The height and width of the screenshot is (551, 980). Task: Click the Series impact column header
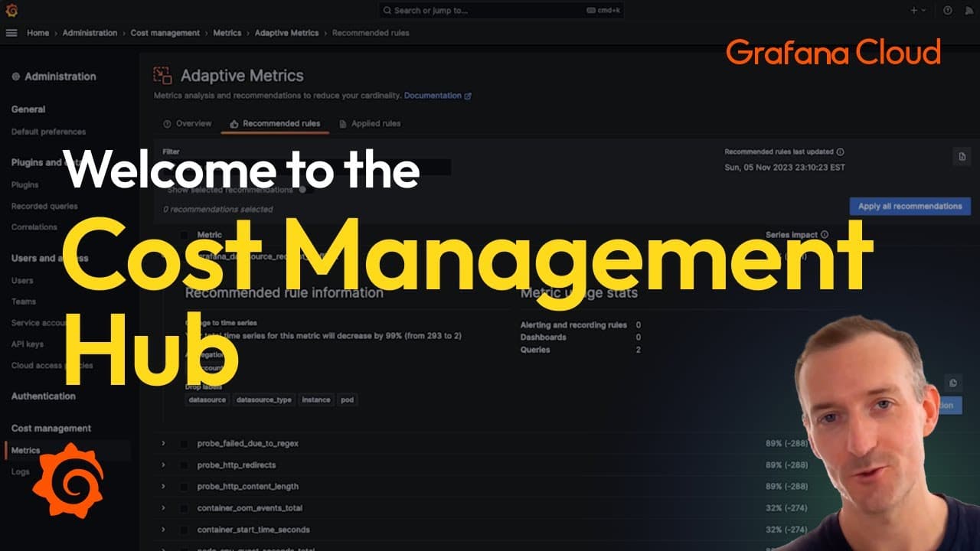pos(792,235)
